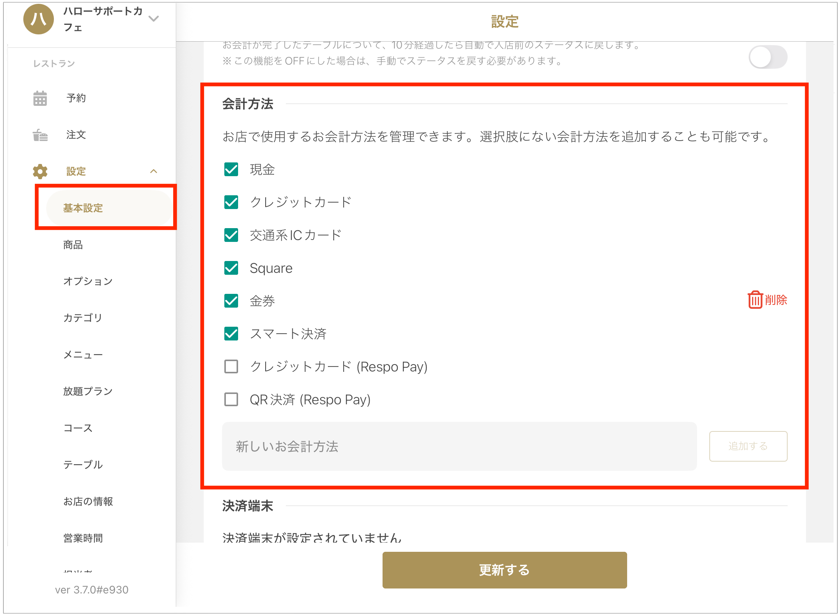
Task: Uncheck the スマート決済 checkbox
Action: [231, 334]
